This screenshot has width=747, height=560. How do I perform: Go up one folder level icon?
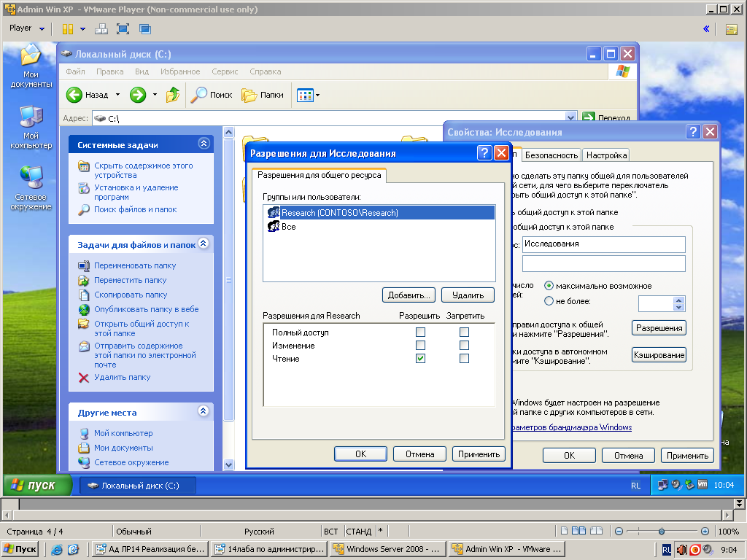pyautogui.click(x=172, y=95)
